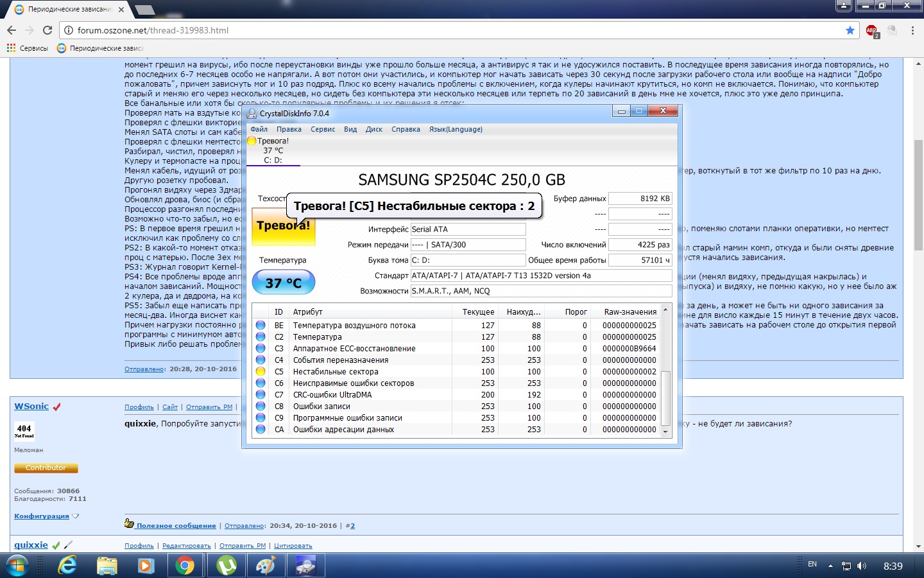This screenshot has width=924, height=578.
Task: Expand WSonic's Конфигурация dropdown
Action: [76, 516]
